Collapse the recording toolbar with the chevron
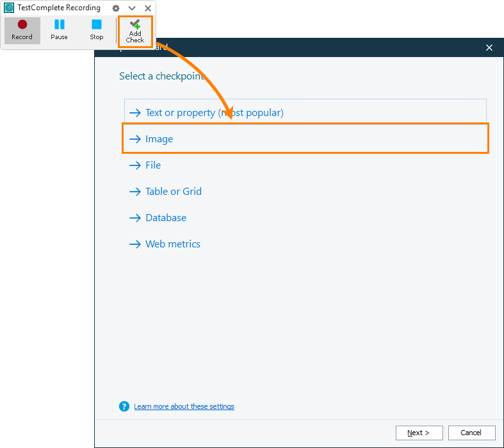504x448 pixels. [x=132, y=8]
